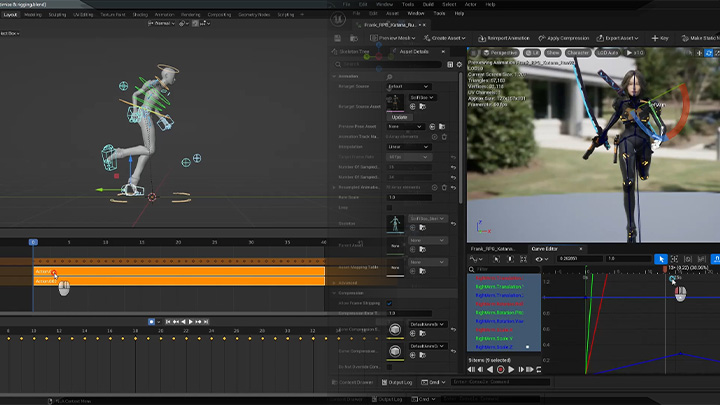Screen dimensions: 720x405
Task: Open the viewport Show menu
Action: coord(553,53)
